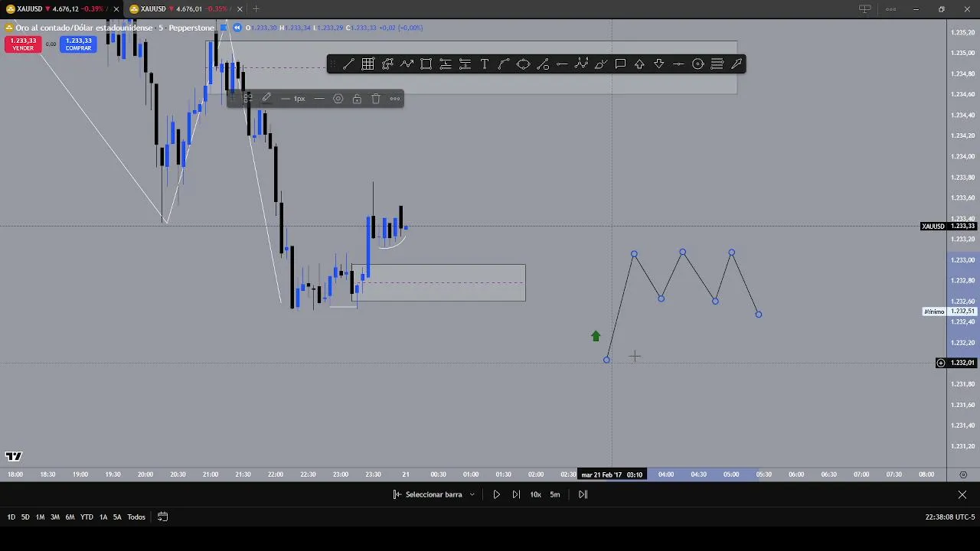Pick the polyline path drawing tool

[x=387, y=64]
